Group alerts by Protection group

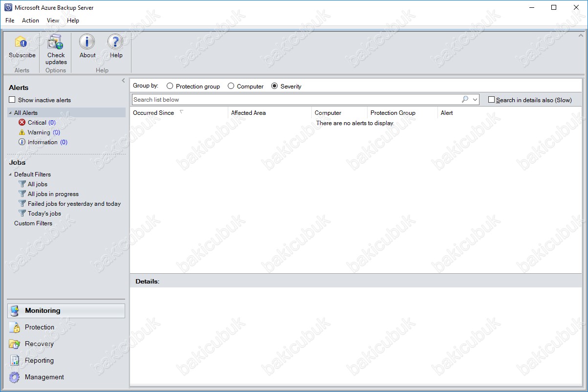[x=170, y=86]
